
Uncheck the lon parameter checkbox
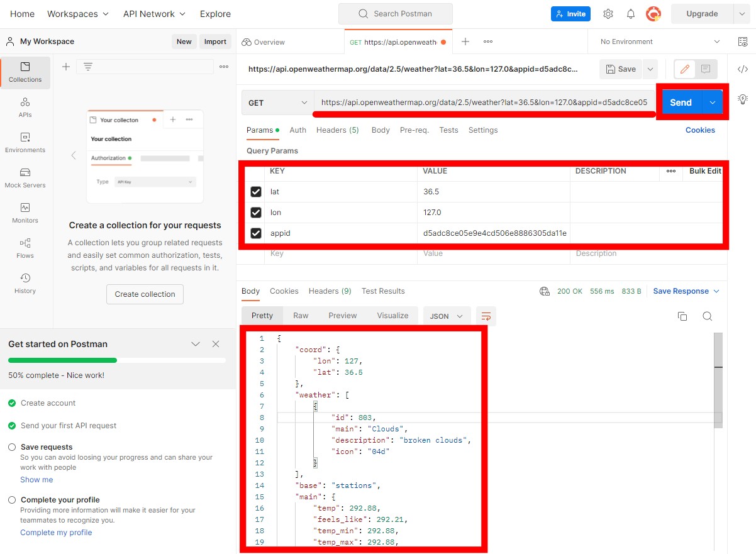click(256, 213)
